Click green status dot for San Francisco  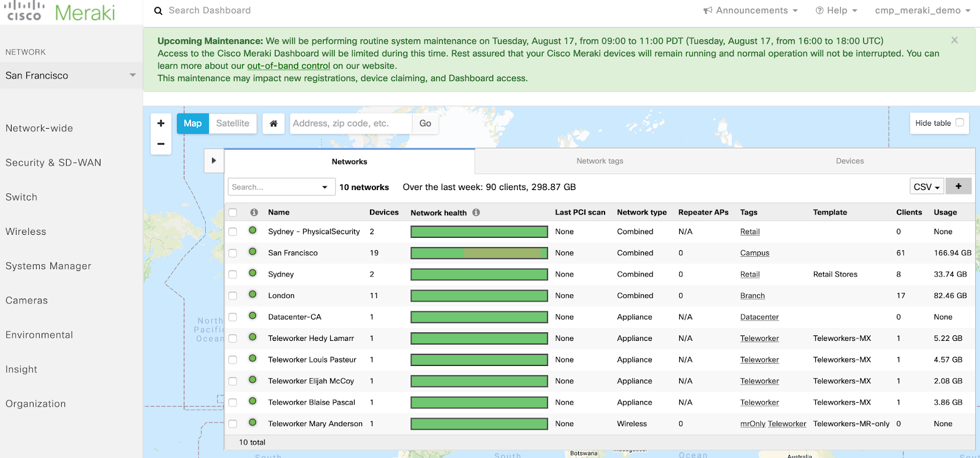pos(252,252)
